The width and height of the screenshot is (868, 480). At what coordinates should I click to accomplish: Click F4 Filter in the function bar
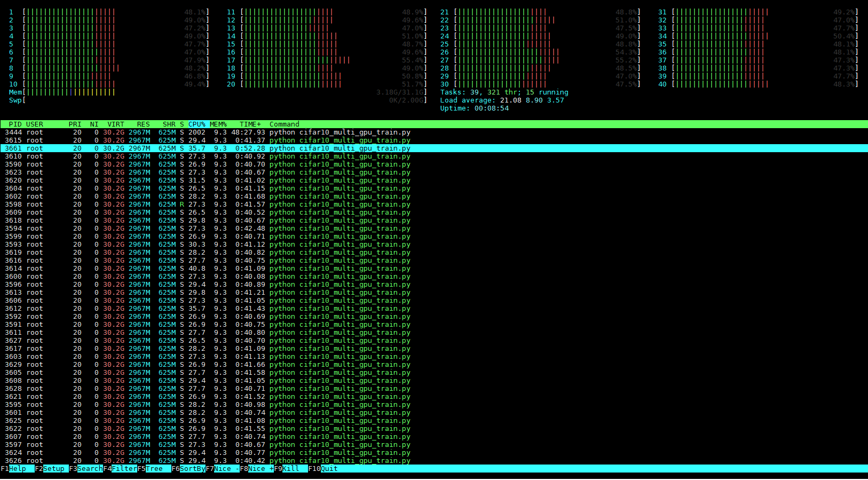[120, 469]
